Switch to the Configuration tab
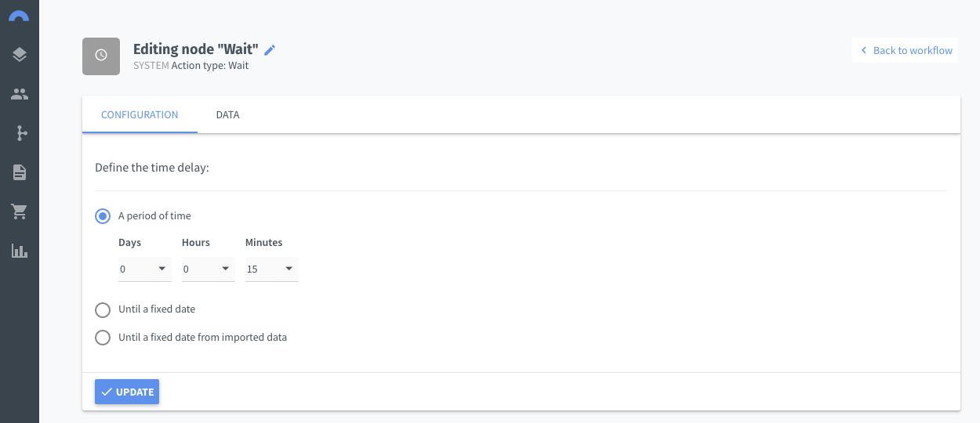Viewport: 980px width, 423px height. click(x=140, y=115)
